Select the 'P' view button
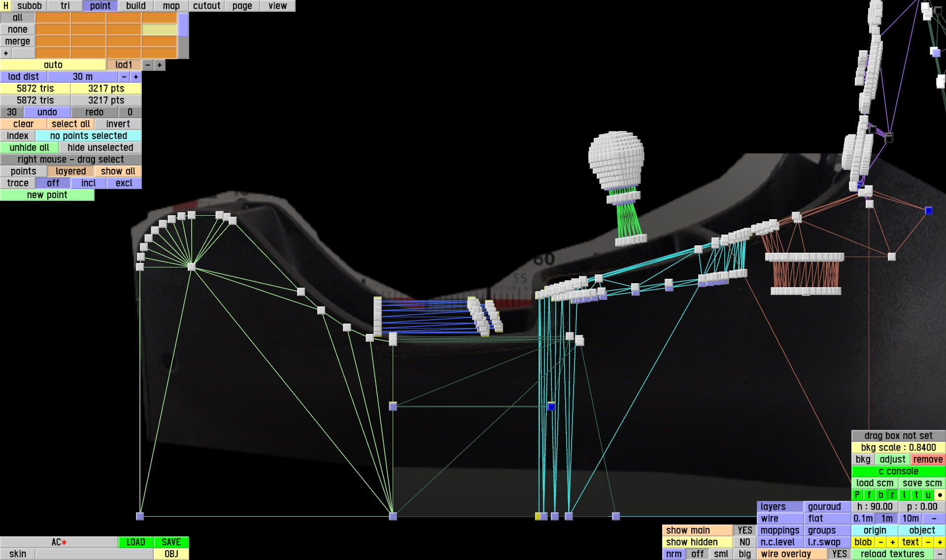The width and height of the screenshot is (946, 560). [x=857, y=495]
